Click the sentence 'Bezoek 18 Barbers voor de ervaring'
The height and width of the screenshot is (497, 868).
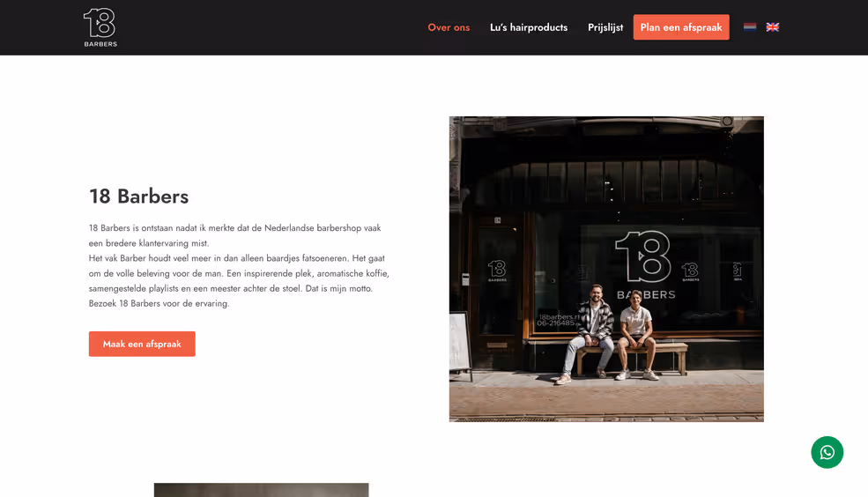(159, 303)
